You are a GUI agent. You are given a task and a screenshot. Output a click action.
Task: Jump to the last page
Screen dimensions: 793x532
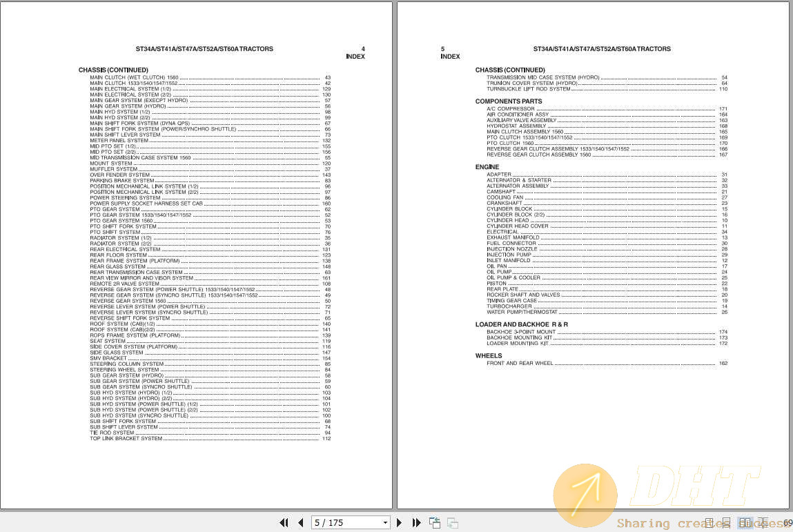[417, 523]
